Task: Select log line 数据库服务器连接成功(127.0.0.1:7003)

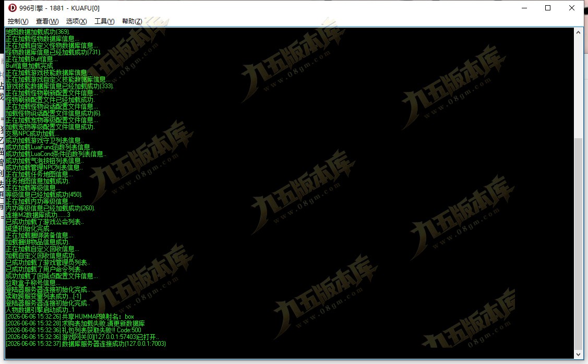Action: coord(86,344)
